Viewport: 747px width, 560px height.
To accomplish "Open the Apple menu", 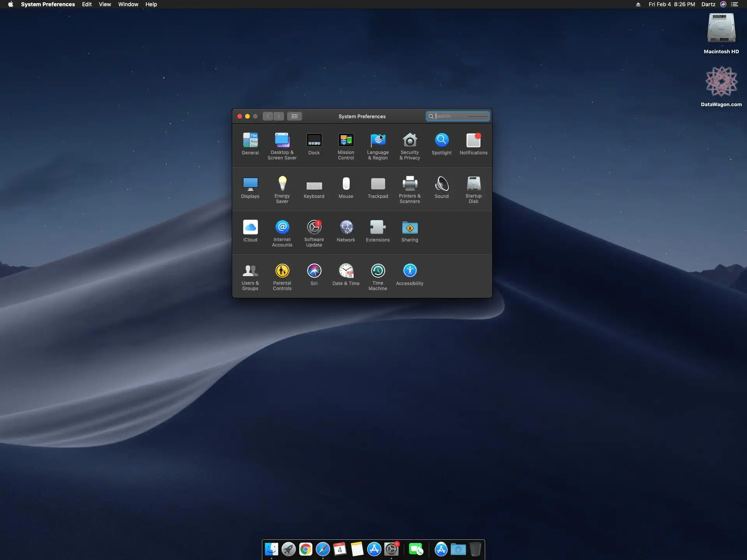I will pos(11,4).
